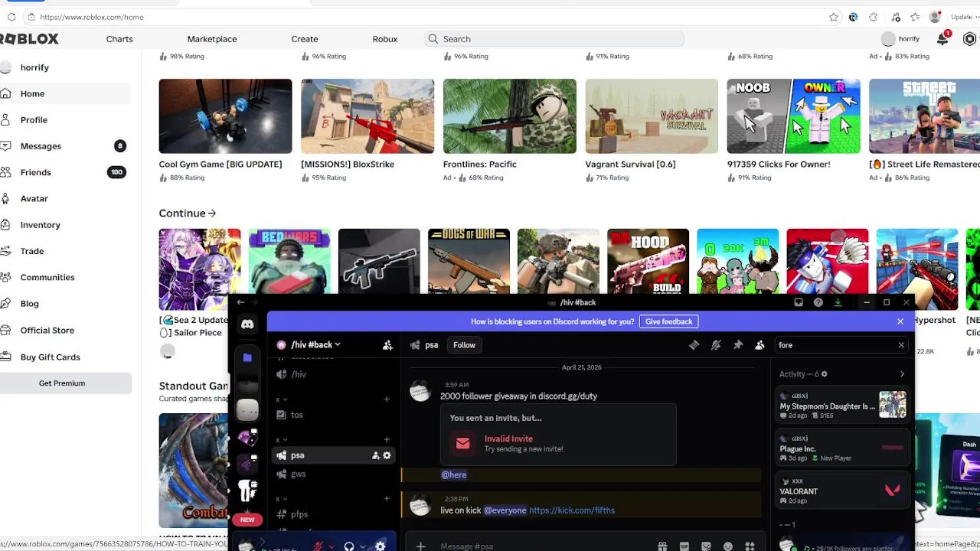Open headphone options chevron in Discord
Screen dimensions: 980x551
tap(362, 546)
